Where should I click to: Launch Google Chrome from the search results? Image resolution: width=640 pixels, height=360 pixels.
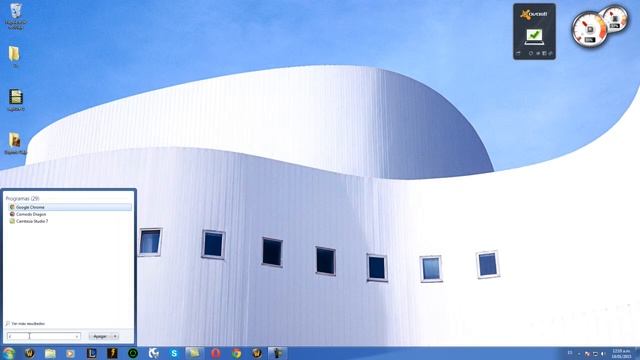coord(70,207)
